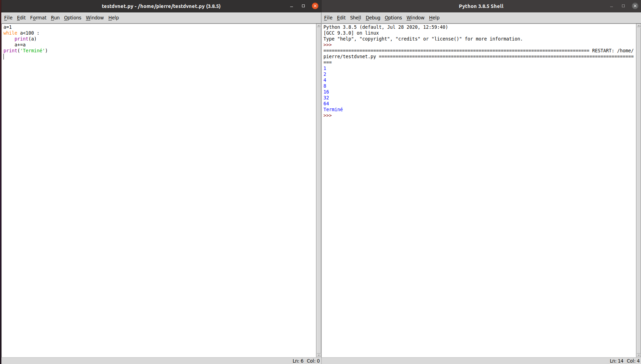Click the shell scrollbar up arrow
641x364 pixels.
click(x=639, y=26)
